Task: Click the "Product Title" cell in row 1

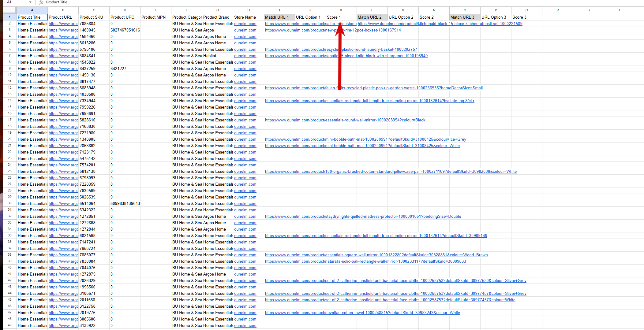Action: pos(32,17)
